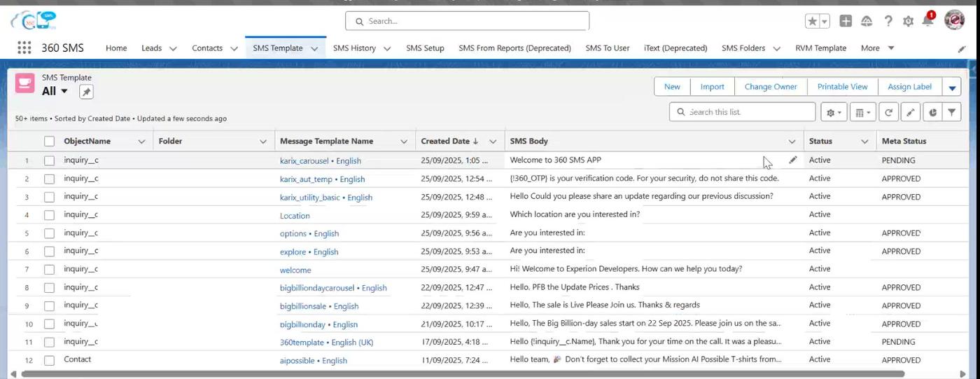Click the Import button

point(712,87)
